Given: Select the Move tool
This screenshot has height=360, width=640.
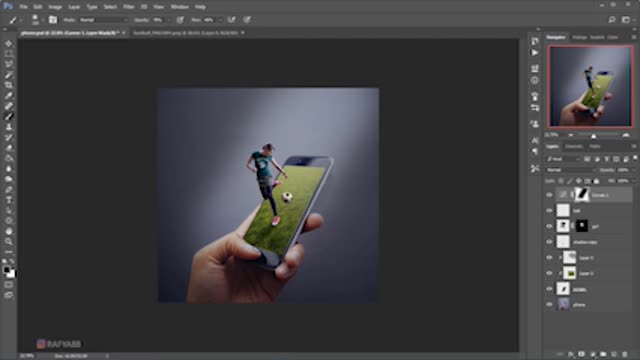Looking at the screenshot, I should pyautogui.click(x=9, y=43).
